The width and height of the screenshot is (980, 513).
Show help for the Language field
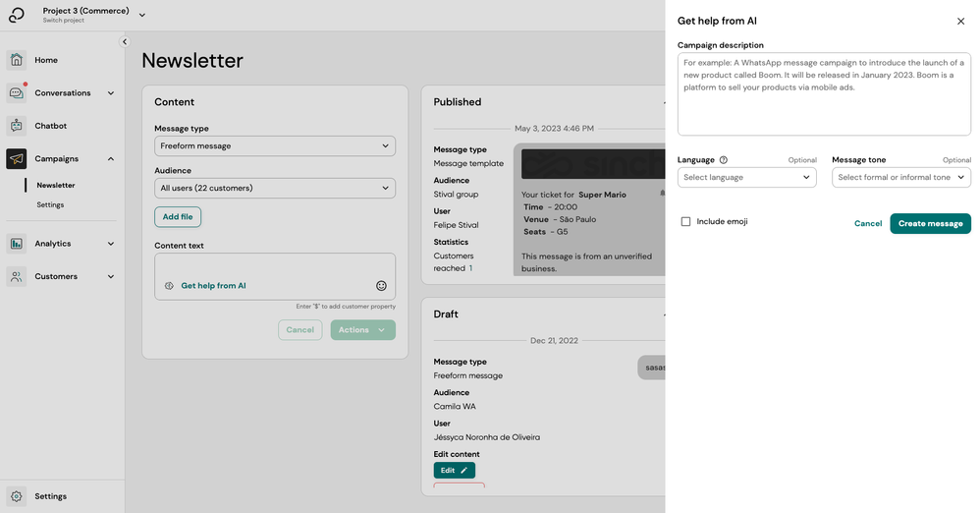(x=723, y=160)
